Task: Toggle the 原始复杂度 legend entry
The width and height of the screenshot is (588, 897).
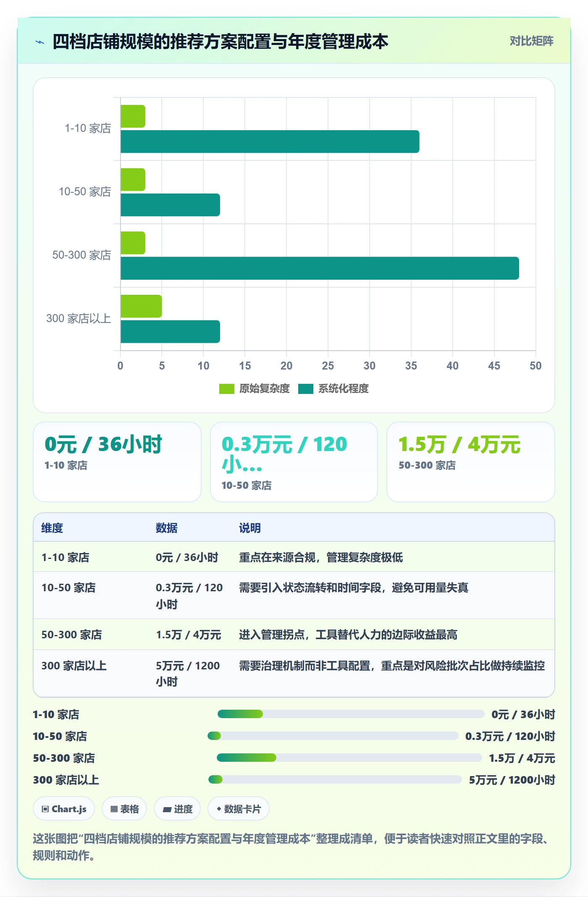Action: pos(255,389)
